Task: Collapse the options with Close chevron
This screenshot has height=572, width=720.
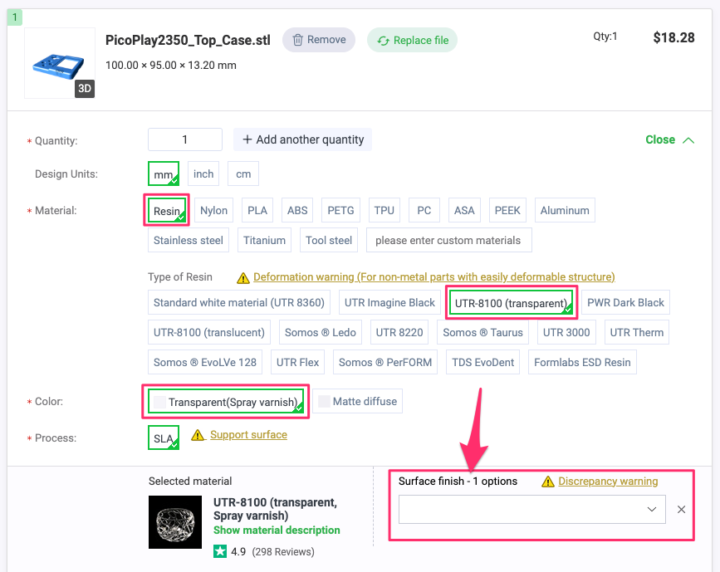Action: (670, 140)
